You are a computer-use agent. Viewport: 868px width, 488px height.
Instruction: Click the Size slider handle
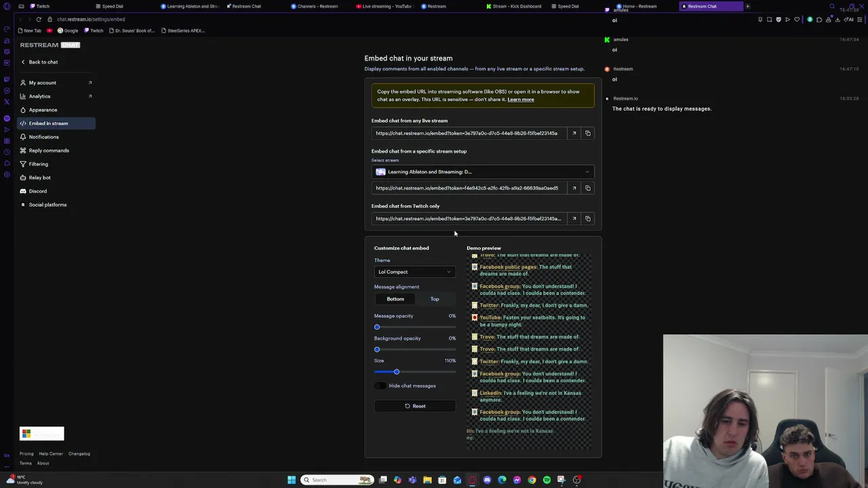tap(397, 372)
